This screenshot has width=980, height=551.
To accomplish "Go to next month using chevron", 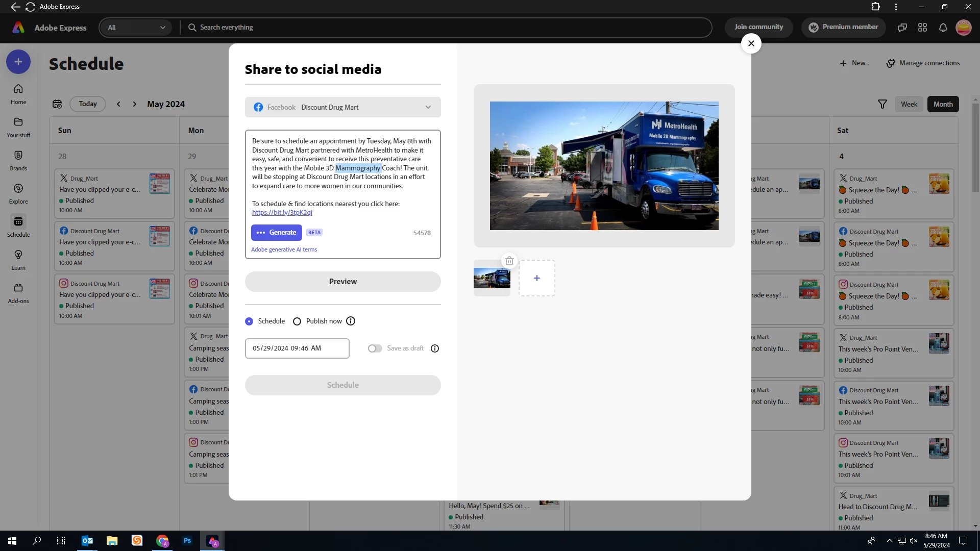I will click(x=135, y=104).
